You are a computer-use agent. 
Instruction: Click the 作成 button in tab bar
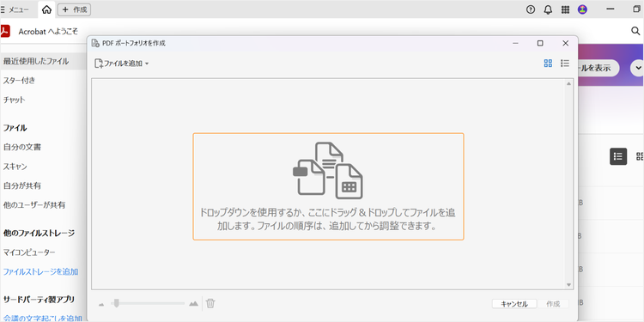[x=75, y=9]
